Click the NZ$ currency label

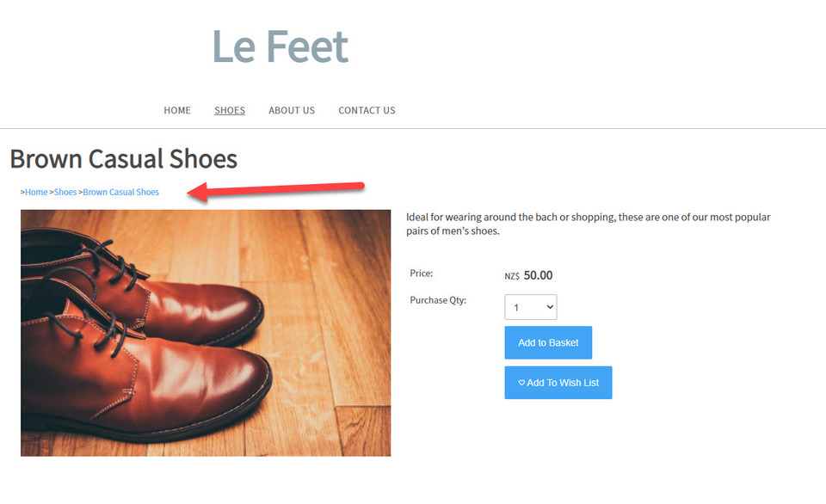(512, 276)
